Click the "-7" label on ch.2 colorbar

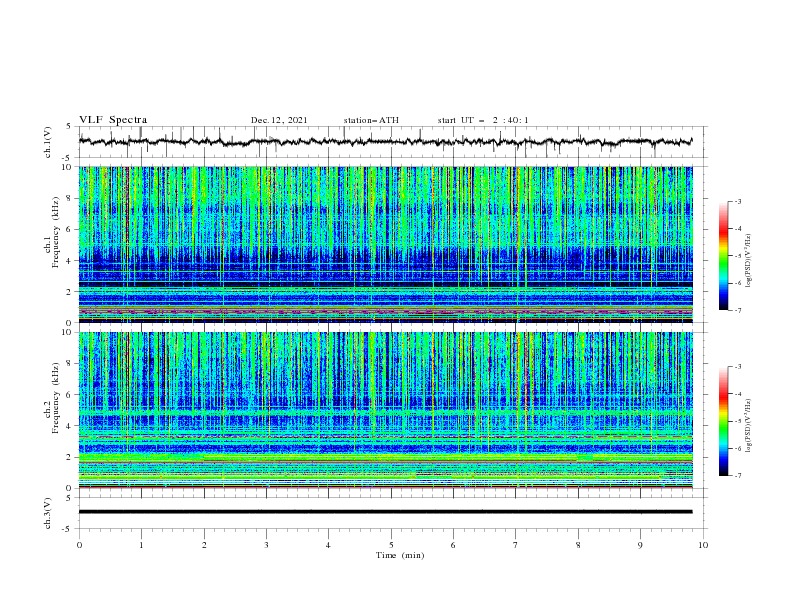[x=738, y=476]
